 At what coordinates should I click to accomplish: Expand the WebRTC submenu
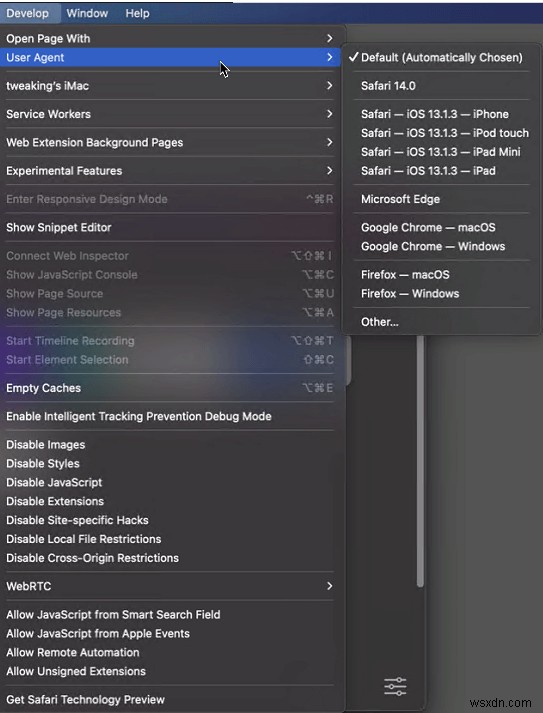(x=170, y=586)
